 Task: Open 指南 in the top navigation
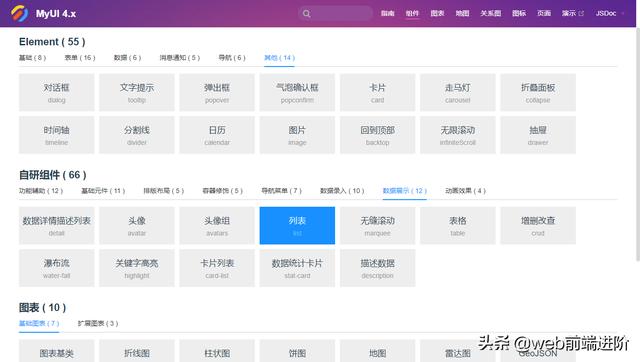click(x=387, y=13)
